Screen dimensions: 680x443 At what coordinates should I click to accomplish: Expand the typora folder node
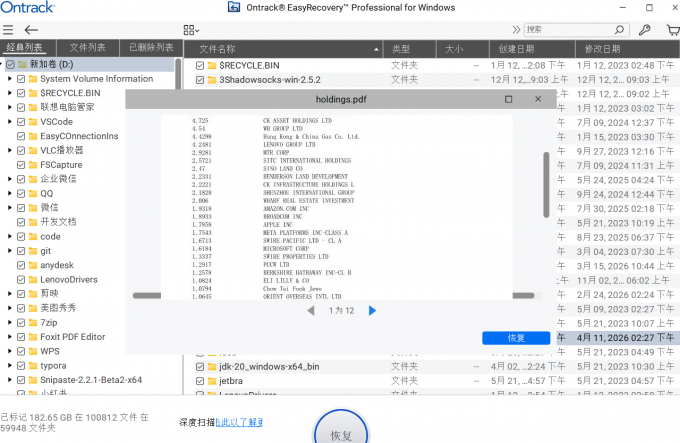pos(10,365)
